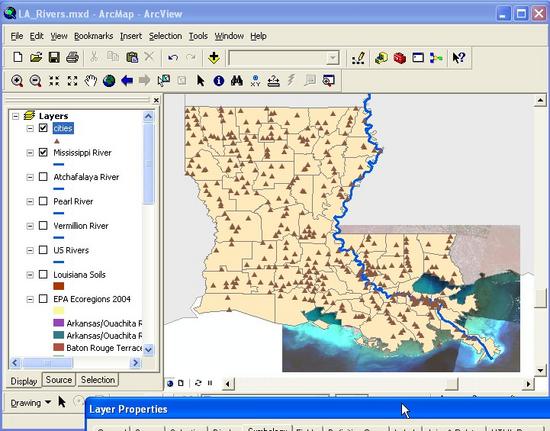This screenshot has width=550, height=431.
Task: Open the Selection menu
Action: [165, 36]
